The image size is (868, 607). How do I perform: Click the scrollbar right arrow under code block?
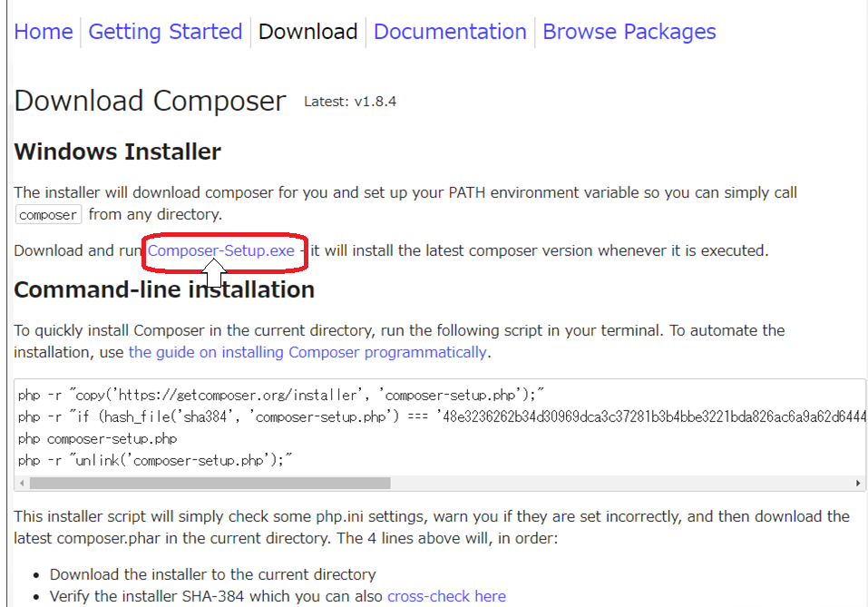point(859,484)
